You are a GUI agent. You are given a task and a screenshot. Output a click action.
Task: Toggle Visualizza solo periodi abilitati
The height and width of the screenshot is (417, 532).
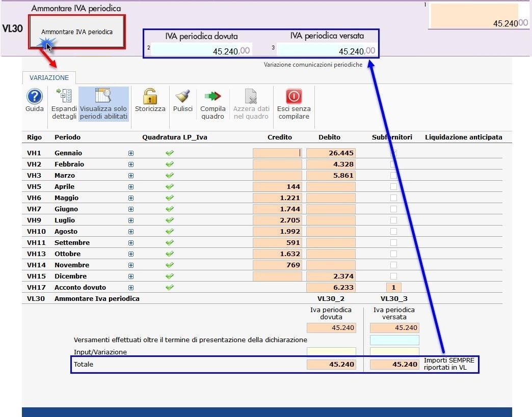point(103,96)
